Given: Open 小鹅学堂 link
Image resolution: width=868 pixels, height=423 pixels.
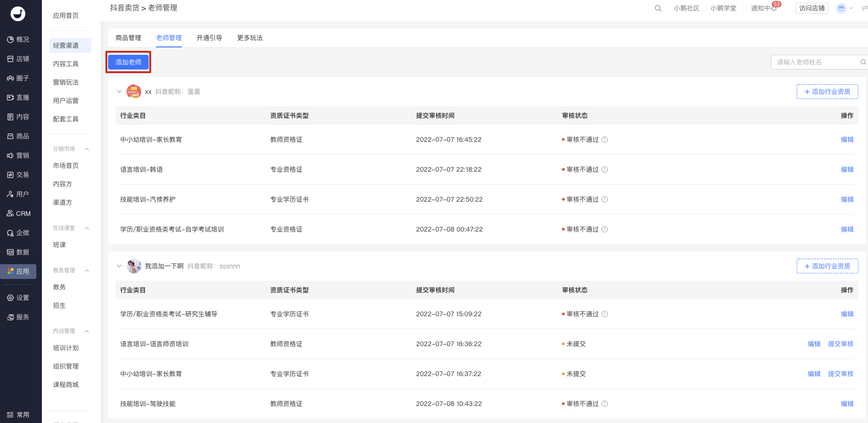Looking at the screenshot, I should click(723, 8).
